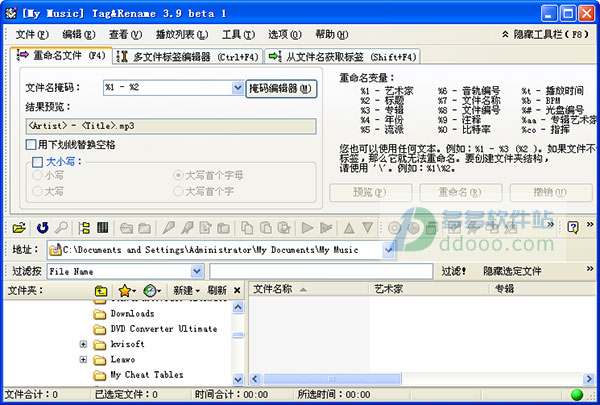Click the open folder toolbar icon
This screenshot has width=600, height=405.
coord(19,228)
